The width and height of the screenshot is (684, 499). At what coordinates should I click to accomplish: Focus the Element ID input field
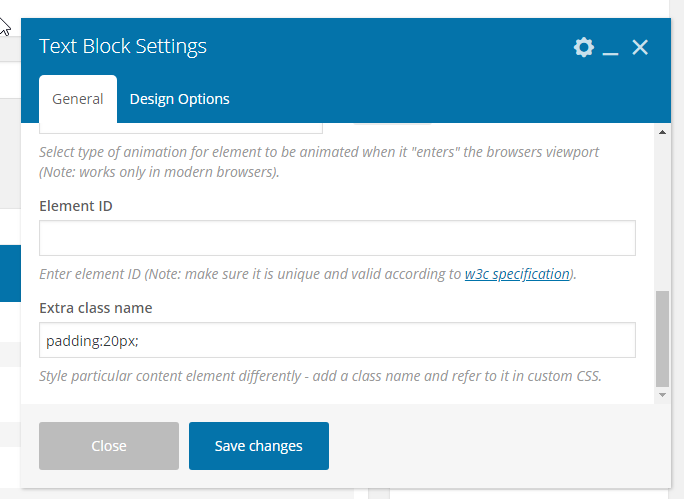(337, 238)
